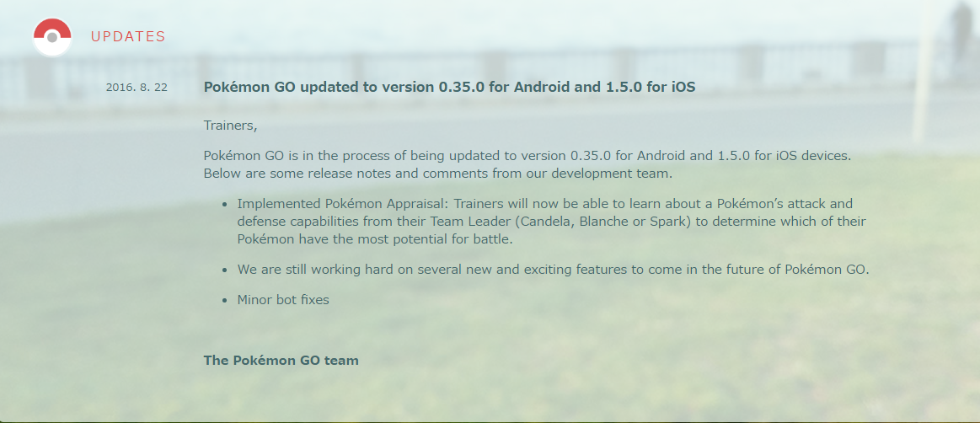Select the 2016. 8. 22 date label
The width and height of the screenshot is (980, 423).
pyautogui.click(x=137, y=88)
